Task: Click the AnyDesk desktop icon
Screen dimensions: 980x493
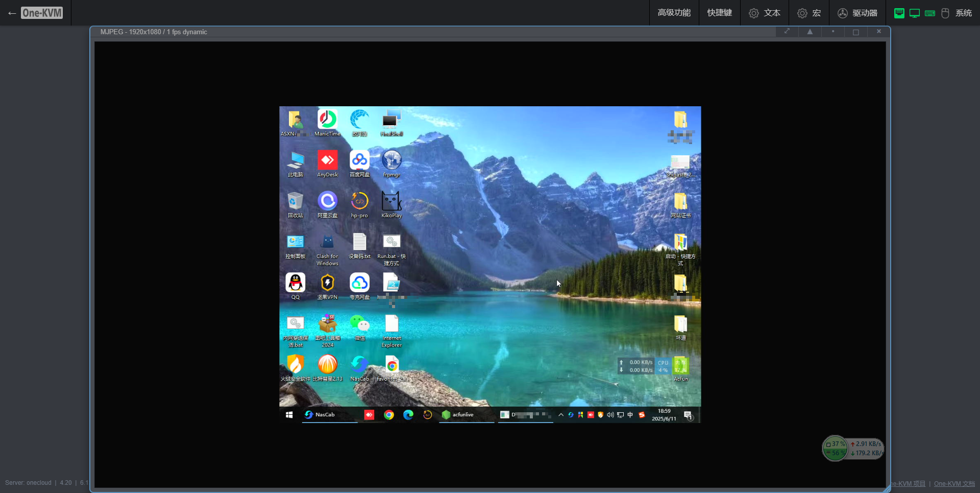Action: tap(327, 160)
